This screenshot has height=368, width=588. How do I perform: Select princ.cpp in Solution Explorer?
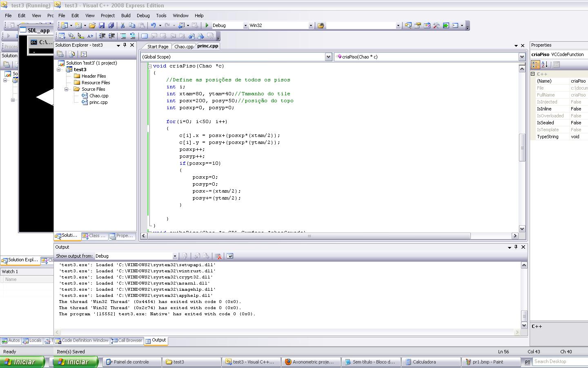point(98,102)
